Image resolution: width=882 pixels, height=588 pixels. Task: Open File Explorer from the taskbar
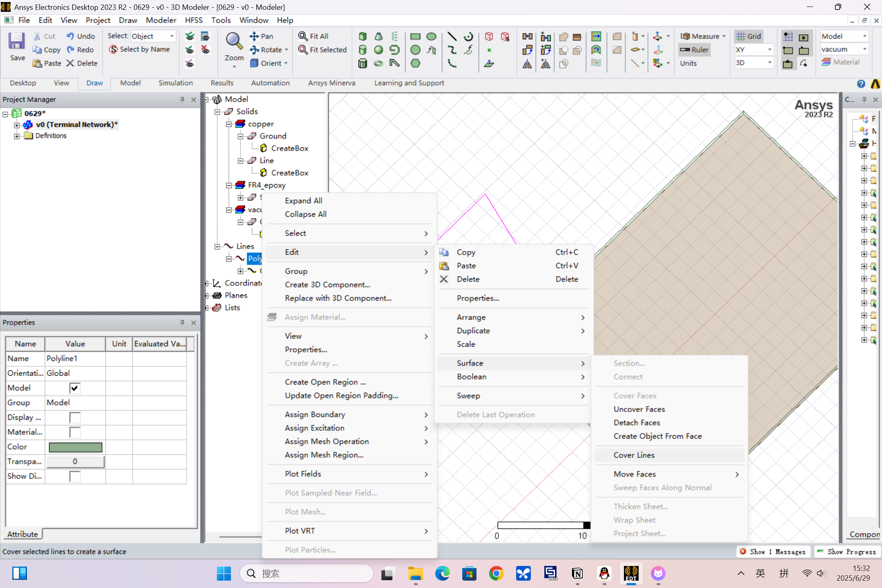pyautogui.click(x=415, y=573)
